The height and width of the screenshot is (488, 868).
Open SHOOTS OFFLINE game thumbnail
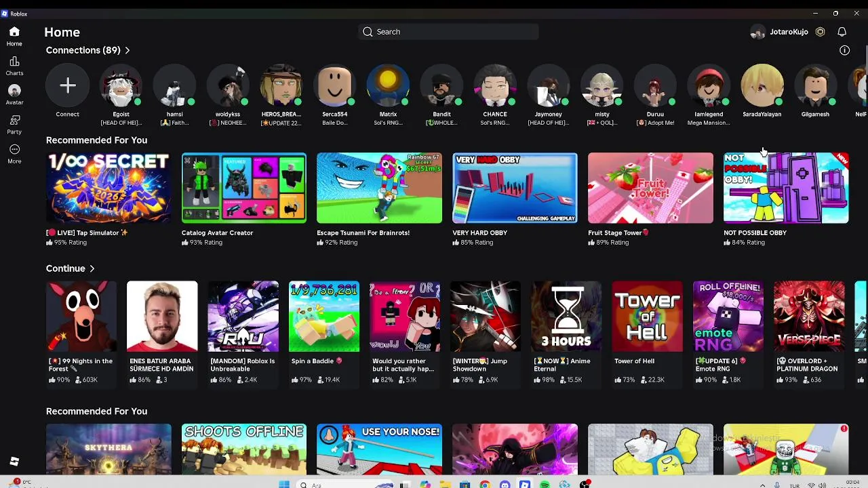(x=244, y=449)
